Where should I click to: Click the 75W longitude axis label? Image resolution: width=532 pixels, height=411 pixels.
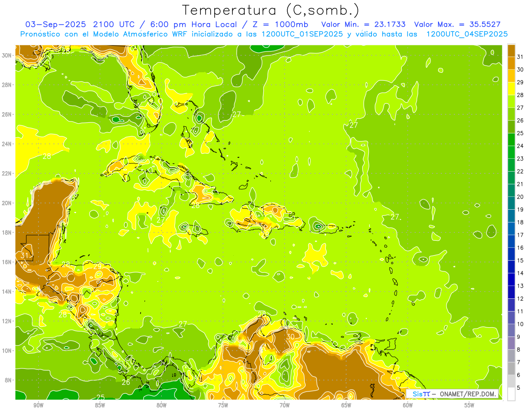point(223,405)
